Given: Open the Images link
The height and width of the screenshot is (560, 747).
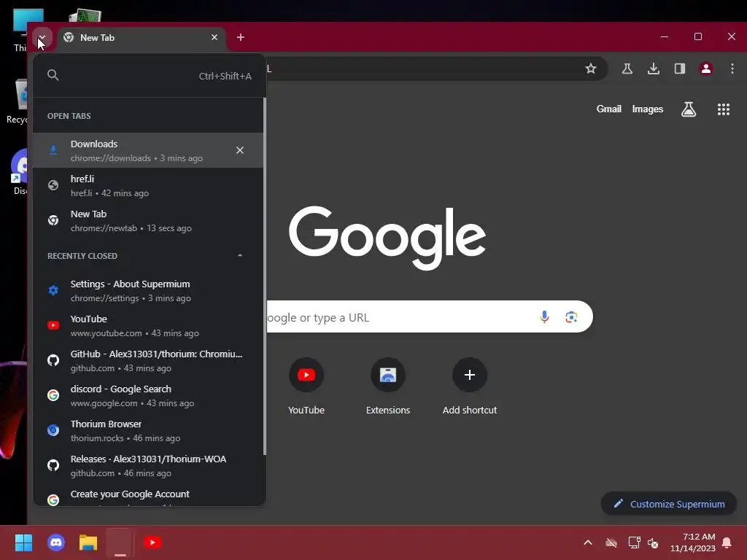Looking at the screenshot, I should 648,109.
